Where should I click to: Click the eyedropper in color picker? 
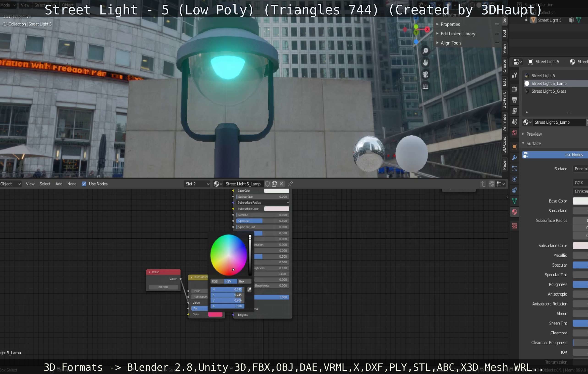249,289
